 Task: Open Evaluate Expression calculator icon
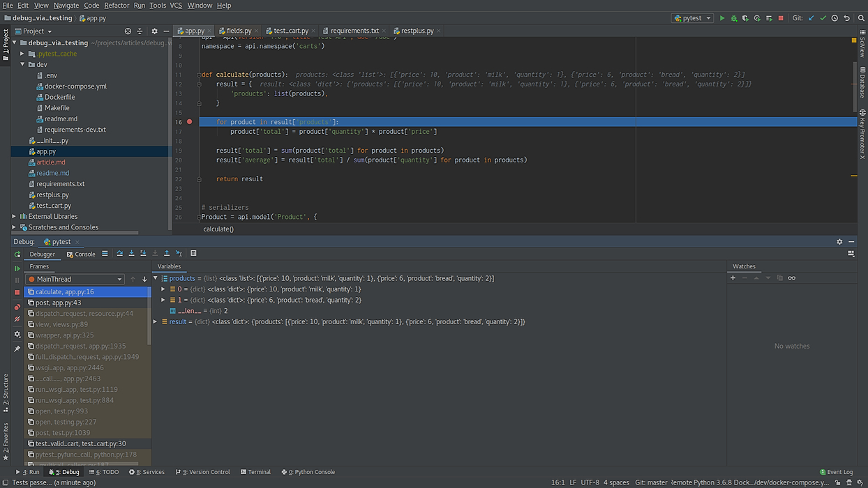tap(193, 254)
